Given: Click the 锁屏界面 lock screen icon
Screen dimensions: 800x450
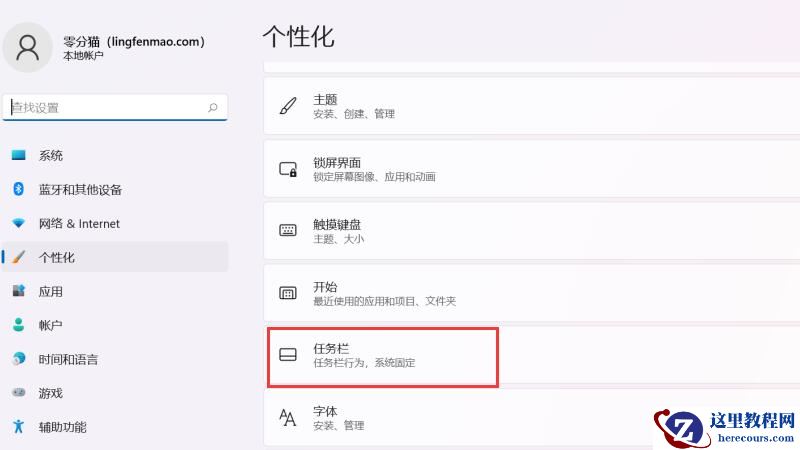Looking at the screenshot, I should click(288, 169).
